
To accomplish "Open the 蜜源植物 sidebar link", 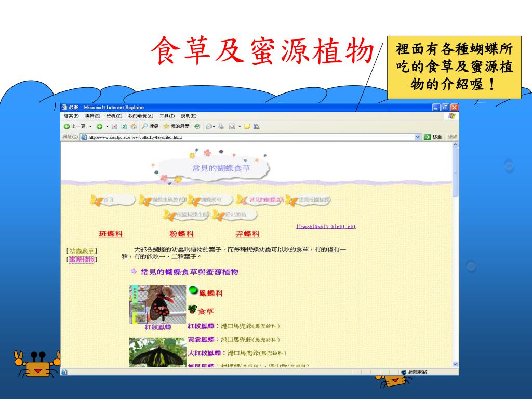I will 82,259.
